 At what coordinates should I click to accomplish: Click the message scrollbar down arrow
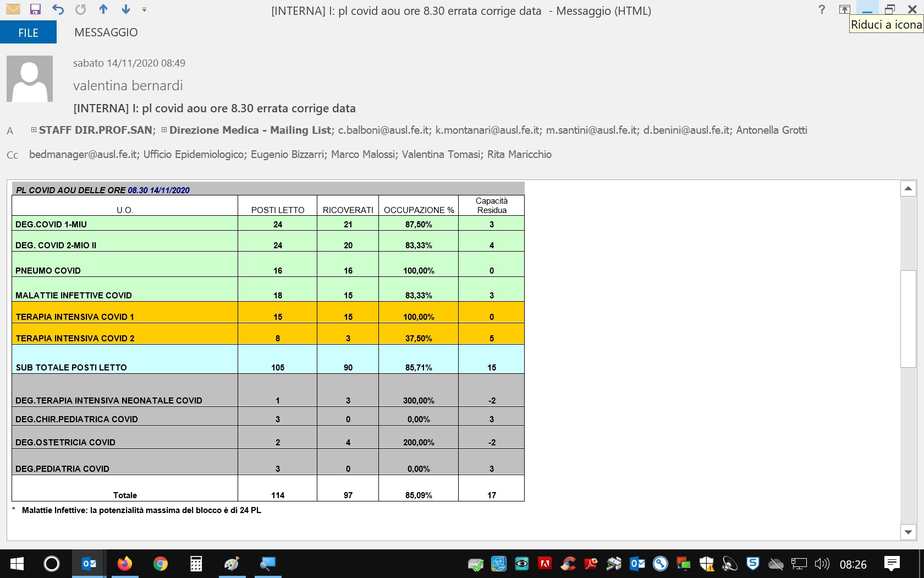pyautogui.click(x=908, y=532)
